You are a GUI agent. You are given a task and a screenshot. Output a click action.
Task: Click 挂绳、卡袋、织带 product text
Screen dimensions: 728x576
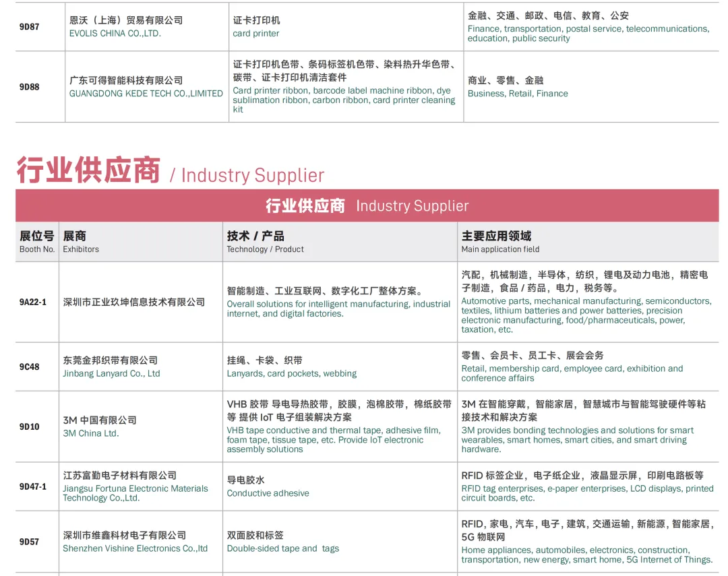tap(265, 360)
